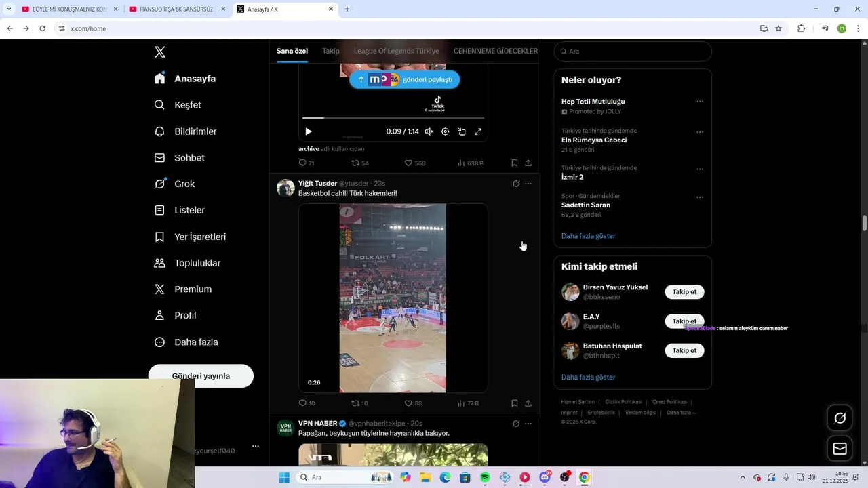Repost Yiğit Tusder's basketball post
This screenshot has width=868, height=488.
359,403
